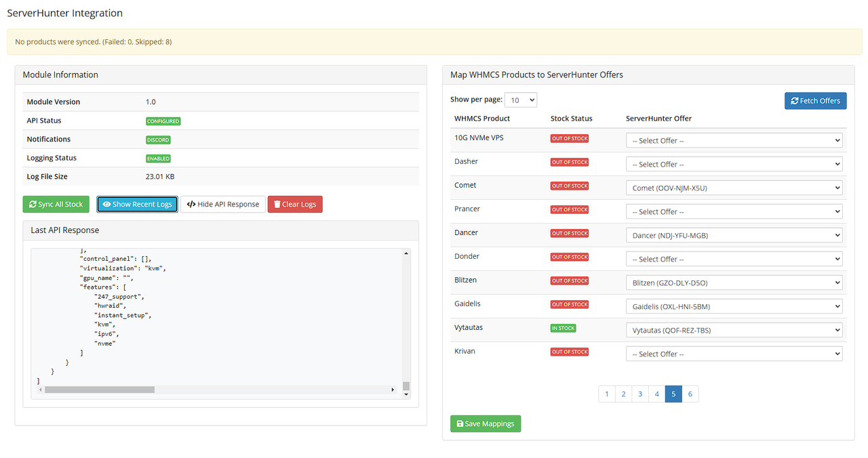Save the product mappings
This screenshot has width=868, height=458.
[486, 423]
